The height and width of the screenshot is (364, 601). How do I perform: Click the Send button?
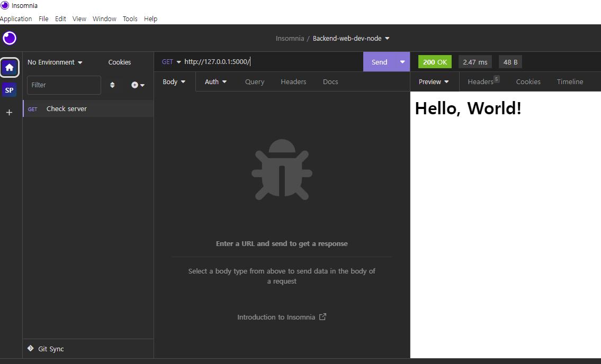(380, 62)
